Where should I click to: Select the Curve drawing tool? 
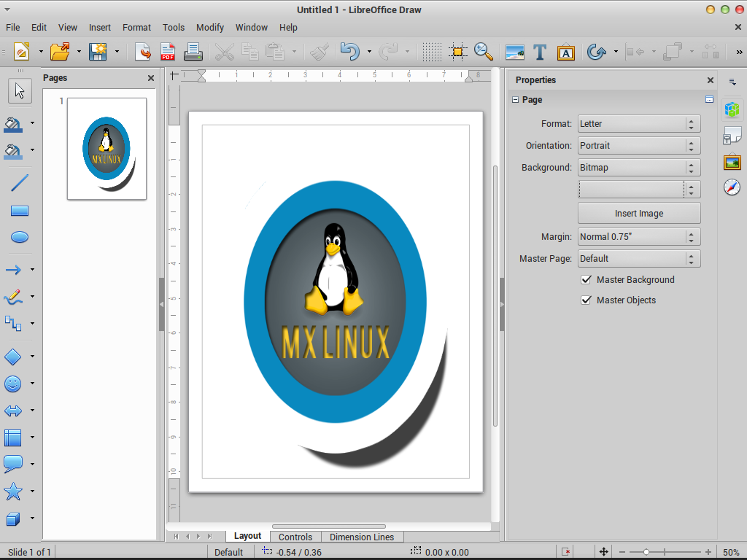(13, 297)
